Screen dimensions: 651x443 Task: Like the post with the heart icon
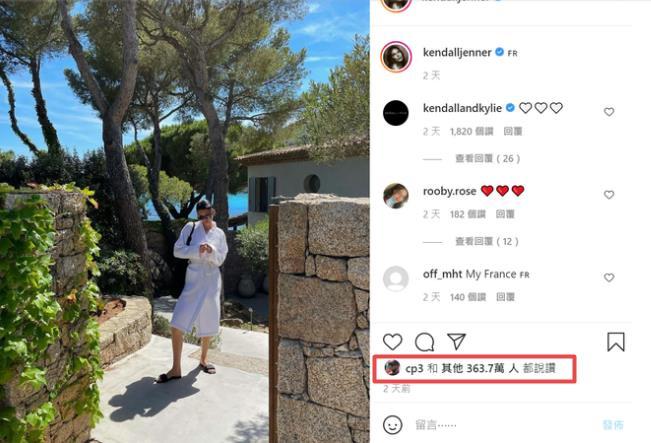click(x=392, y=342)
